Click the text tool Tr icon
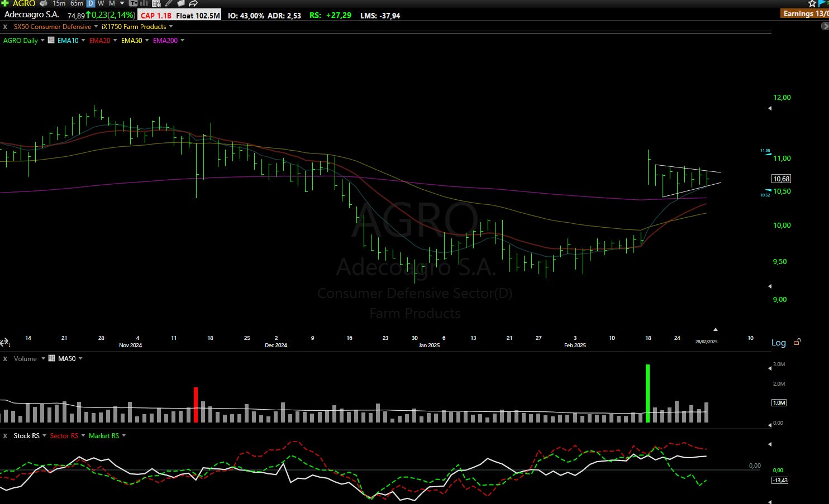 coord(133,3)
